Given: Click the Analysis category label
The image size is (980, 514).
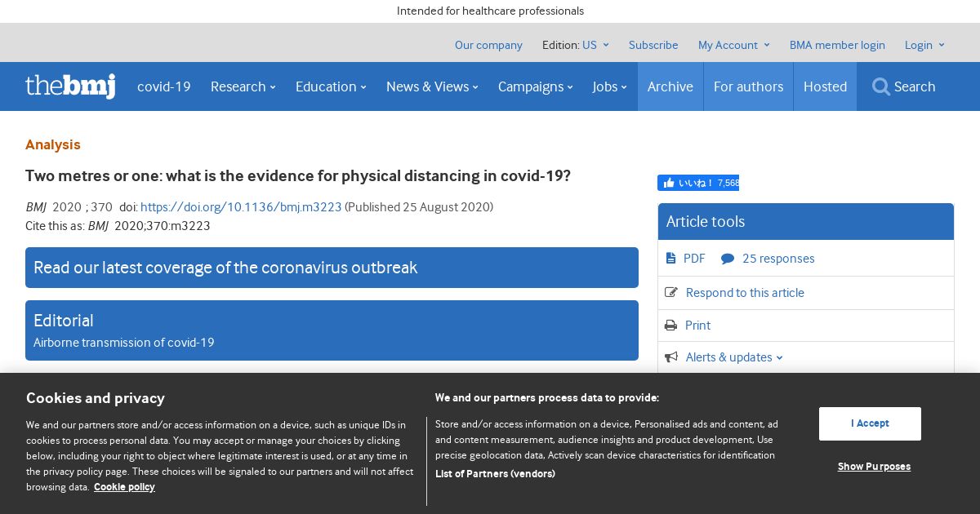Looking at the screenshot, I should [x=53, y=144].
